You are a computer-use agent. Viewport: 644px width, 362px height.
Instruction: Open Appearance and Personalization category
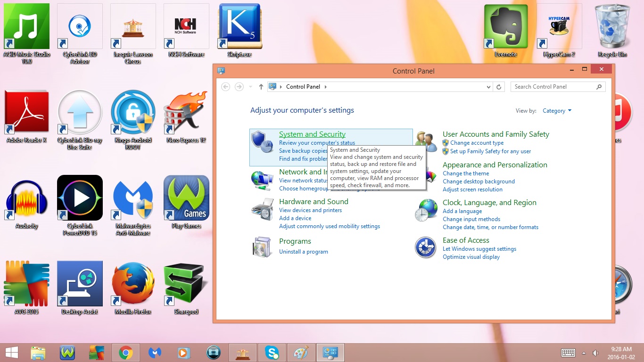495,165
